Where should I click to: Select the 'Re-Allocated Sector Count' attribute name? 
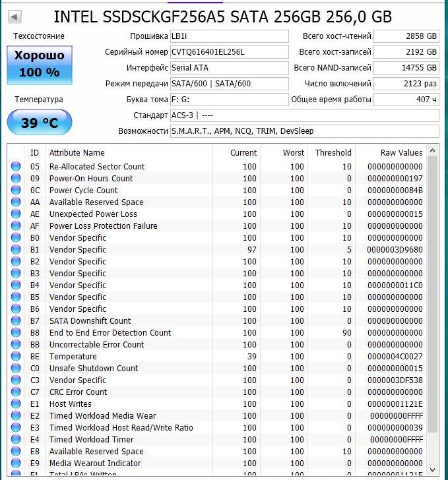coord(97,167)
